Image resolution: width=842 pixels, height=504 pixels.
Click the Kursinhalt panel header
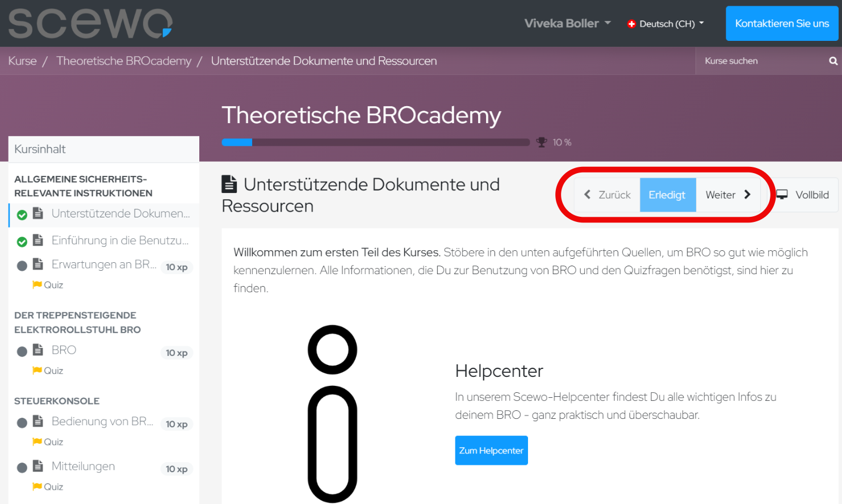104,149
